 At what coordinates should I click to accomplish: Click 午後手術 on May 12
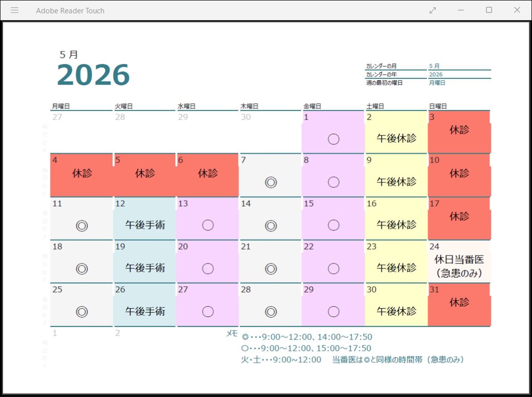point(145,225)
